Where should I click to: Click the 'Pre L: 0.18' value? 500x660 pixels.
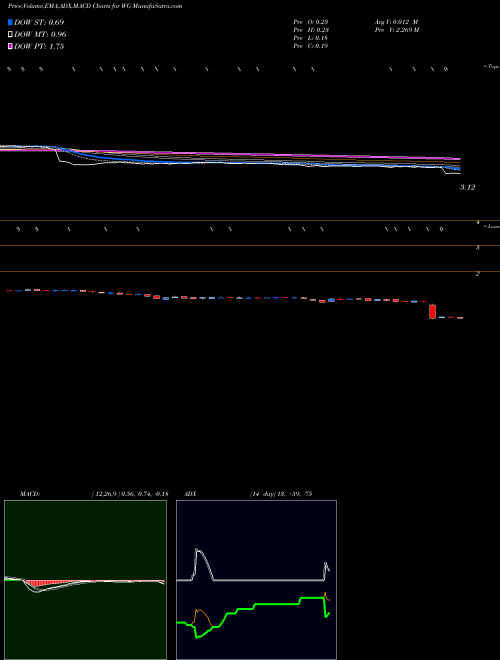311,38
